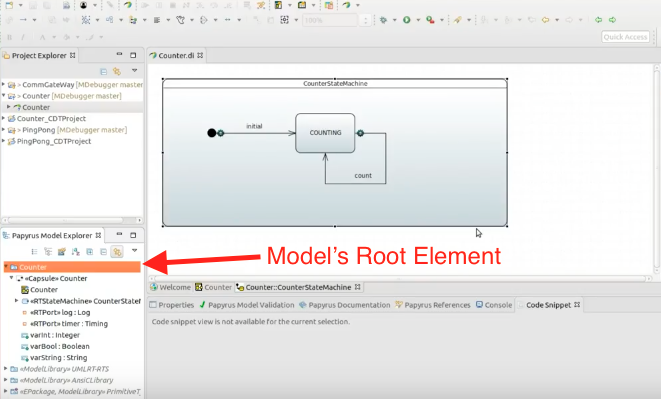Viewport: 661px width, 399px height.
Task: Expand the «ModelLibrary» UMLRT-RTS node
Action: pos(5,369)
